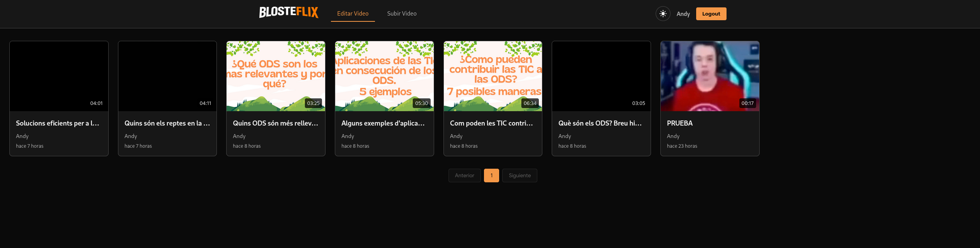Image resolution: width=980 pixels, height=248 pixels.
Task: Click the black thumbnail with 04:01 duration
Action: click(59, 76)
